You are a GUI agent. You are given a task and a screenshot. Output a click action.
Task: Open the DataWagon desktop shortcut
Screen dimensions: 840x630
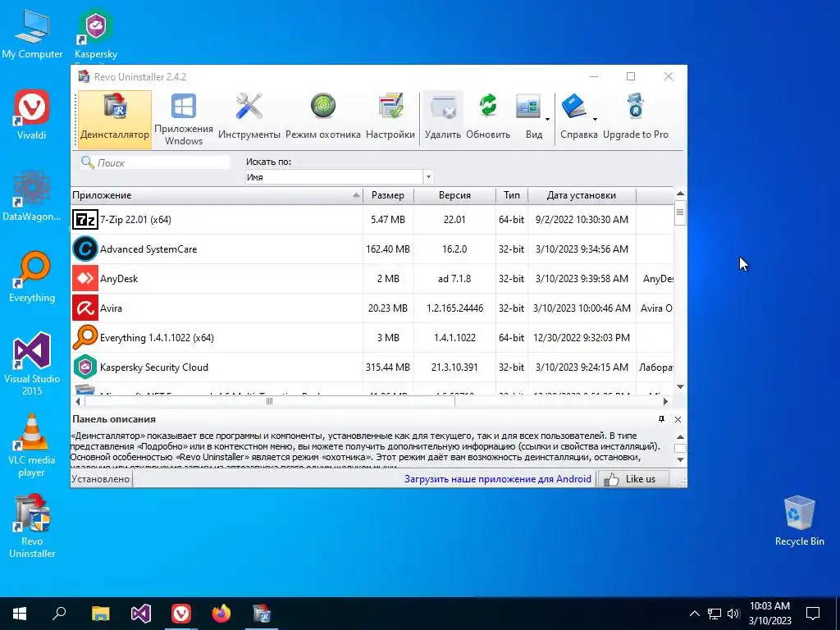click(32, 195)
